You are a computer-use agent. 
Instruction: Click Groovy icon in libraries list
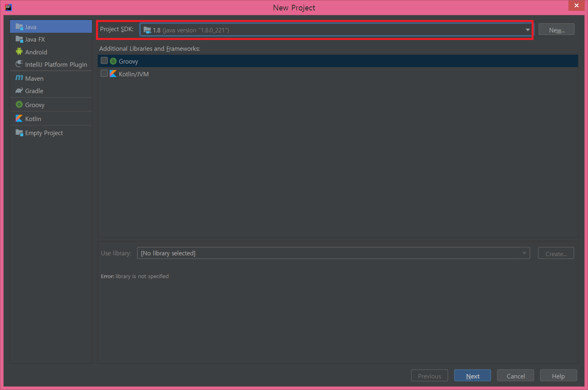tap(113, 61)
